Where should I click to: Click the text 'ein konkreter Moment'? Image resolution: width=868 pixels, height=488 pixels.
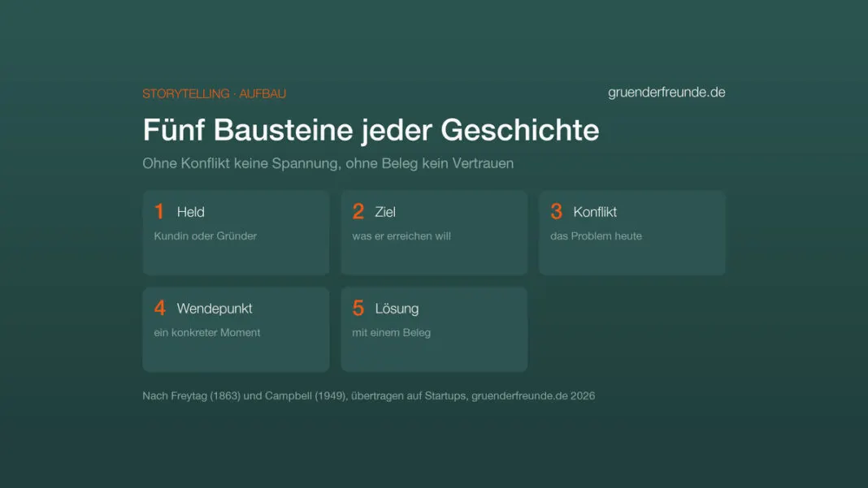click(x=207, y=333)
